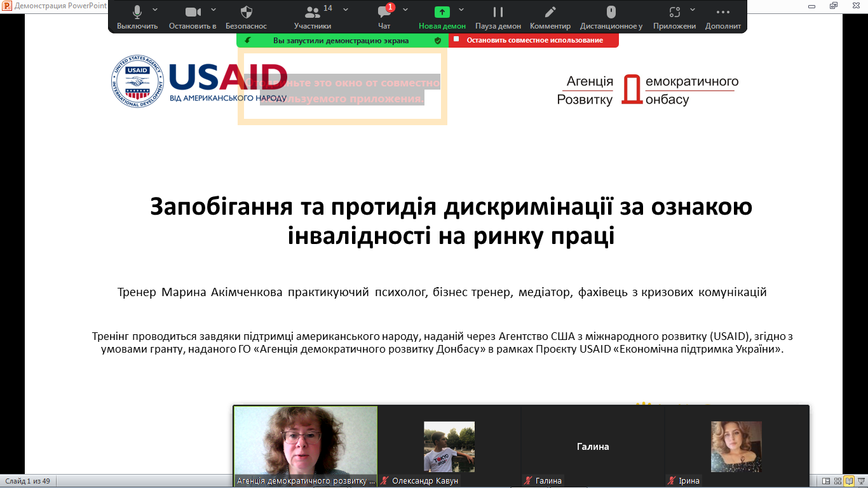Open the Безопасность shield menu

tap(247, 17)
